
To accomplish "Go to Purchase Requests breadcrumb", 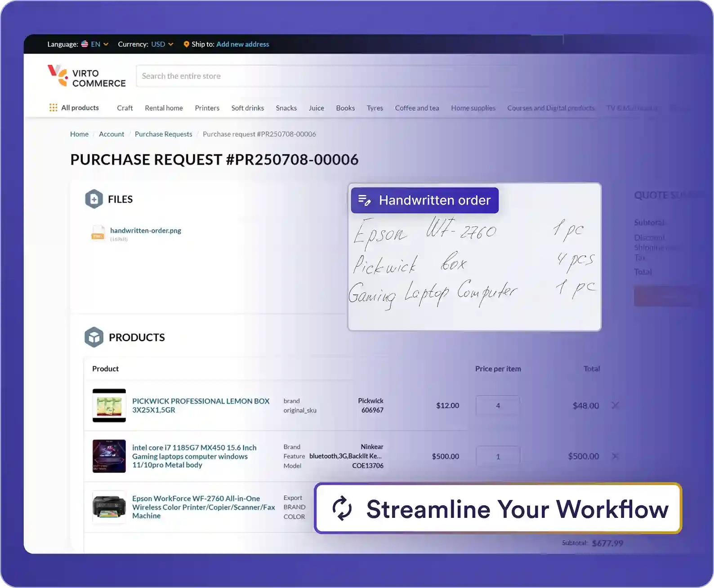I will [x=164, y=134].
